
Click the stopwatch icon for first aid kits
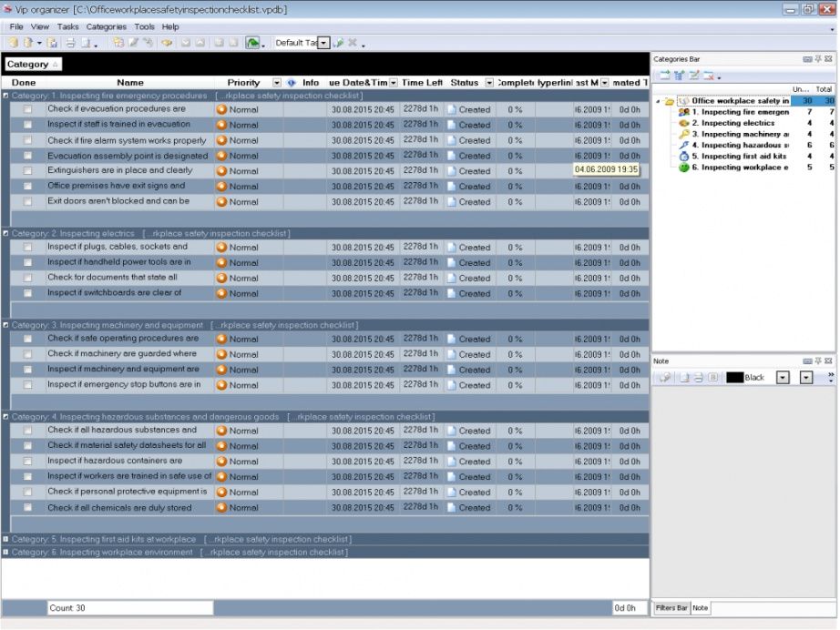684,157
